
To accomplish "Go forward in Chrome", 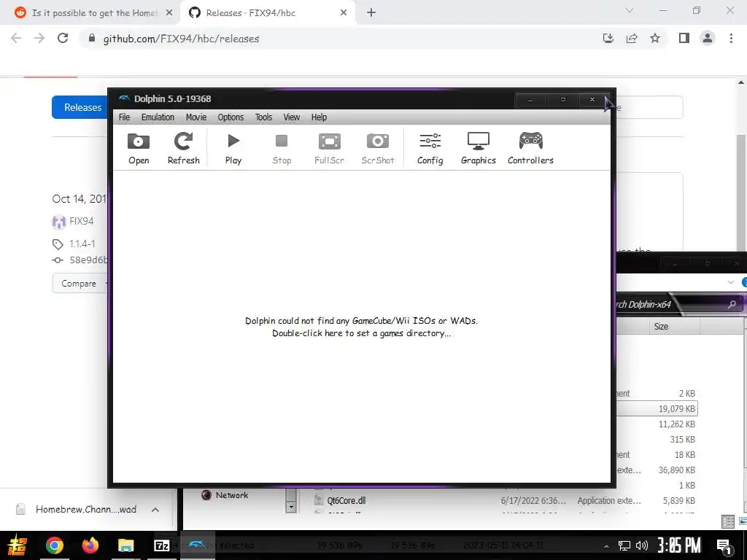I will point(39,39).
